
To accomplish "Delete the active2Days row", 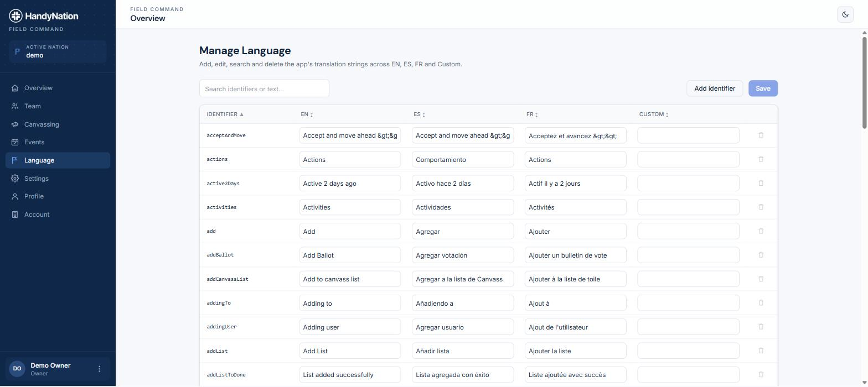I will coord(761,183).
